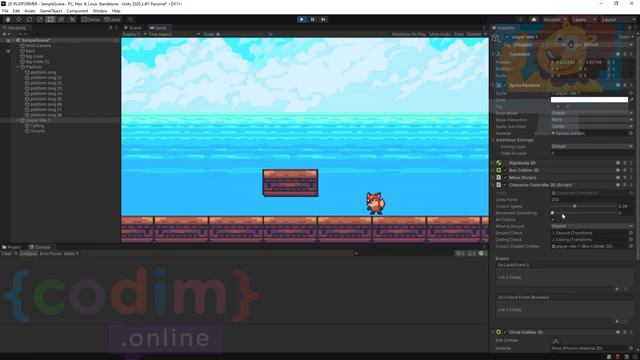Click the Console Clear button
Screen dimensions: 640x360
point(6,253)
